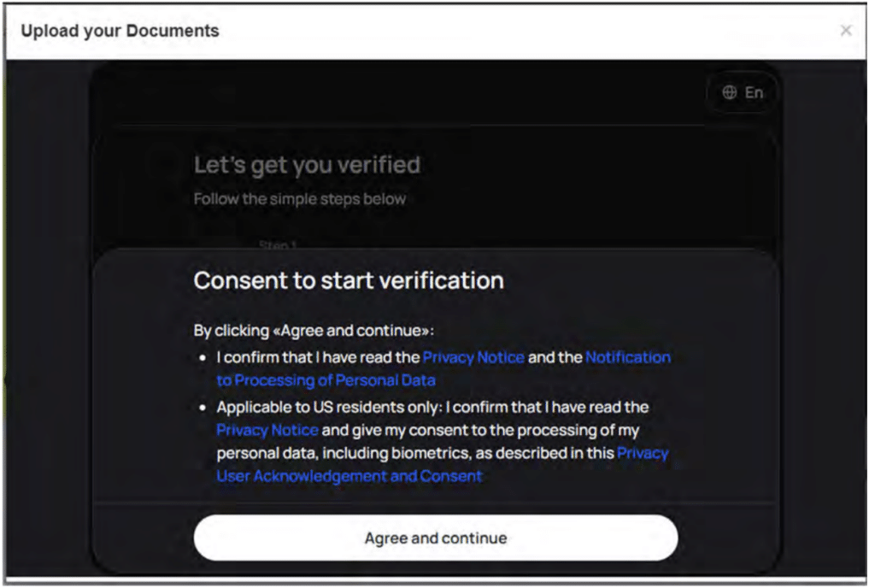Click Applicable to US residents only text
Viewport: 875px width, 588px height.
329,408
